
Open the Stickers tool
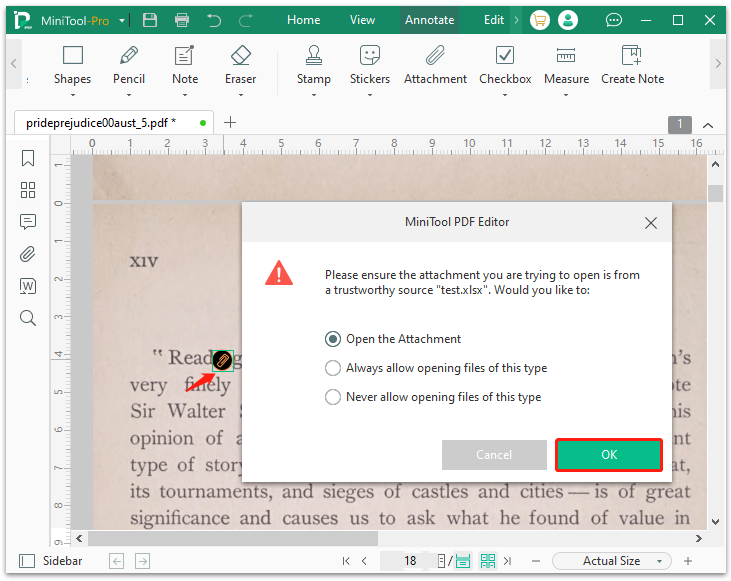point(370,66)
